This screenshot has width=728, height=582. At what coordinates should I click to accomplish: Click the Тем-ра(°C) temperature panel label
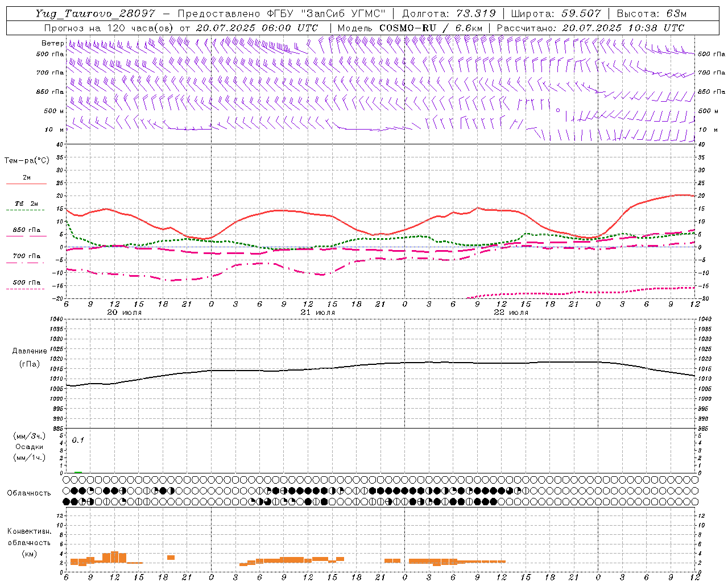click(27, 161)
